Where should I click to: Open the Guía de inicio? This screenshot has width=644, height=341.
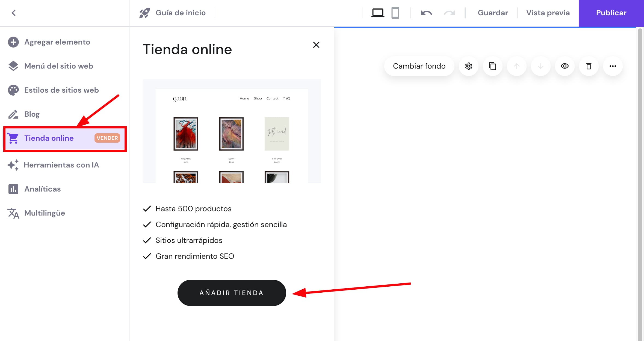coord(181,13)
